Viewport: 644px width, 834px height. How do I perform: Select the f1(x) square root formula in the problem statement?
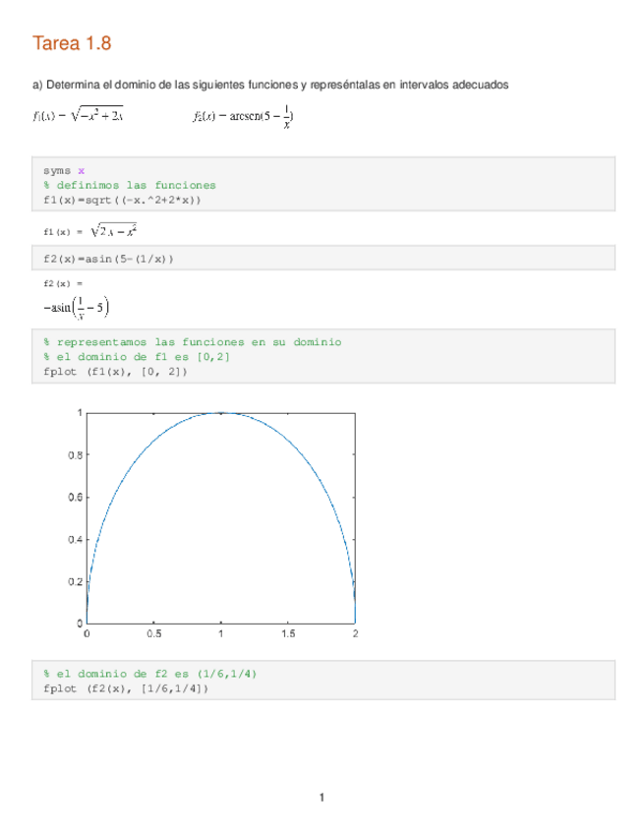(77, 116)
